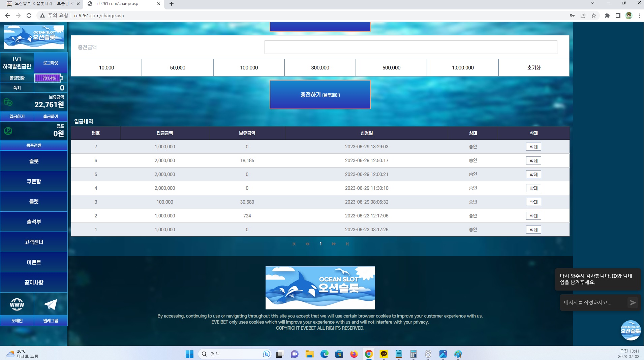The height and width of the screenshot is (360, 644).
Task: Click the Telegram paper plane icon
Action: tap(51, 304)
